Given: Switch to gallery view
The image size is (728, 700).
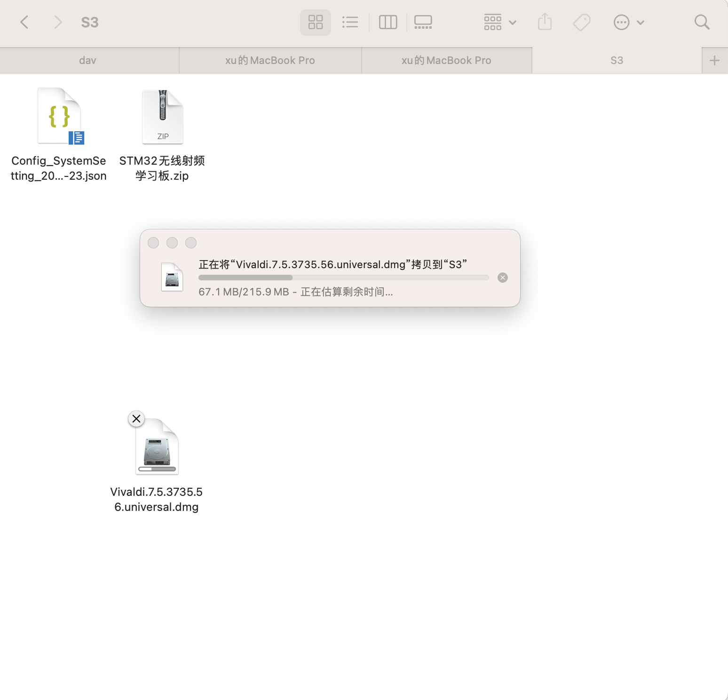Looking at the screenshot, I should 423,22.
